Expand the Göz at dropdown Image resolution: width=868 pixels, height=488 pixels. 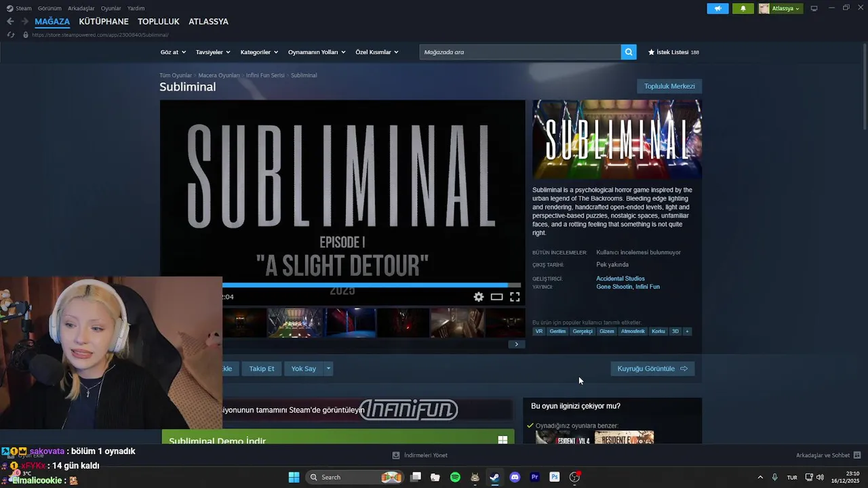click(173, 52)
